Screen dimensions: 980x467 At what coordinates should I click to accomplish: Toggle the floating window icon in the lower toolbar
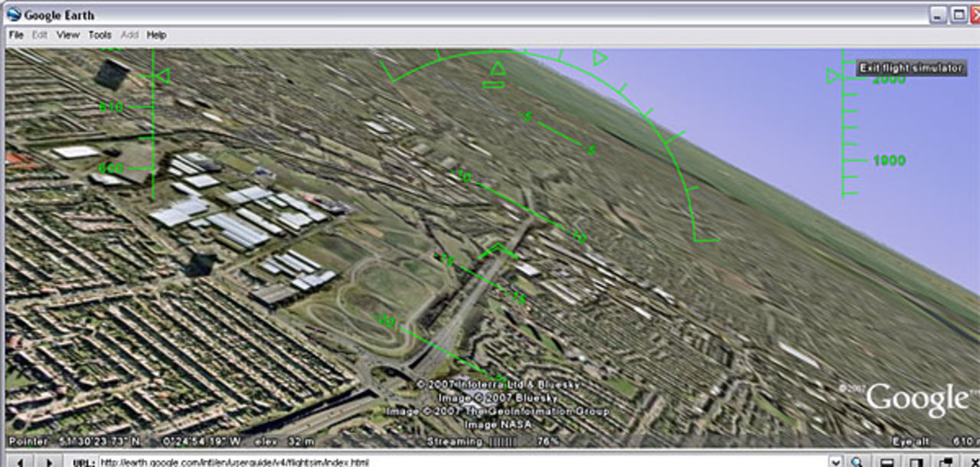(948, 461)
